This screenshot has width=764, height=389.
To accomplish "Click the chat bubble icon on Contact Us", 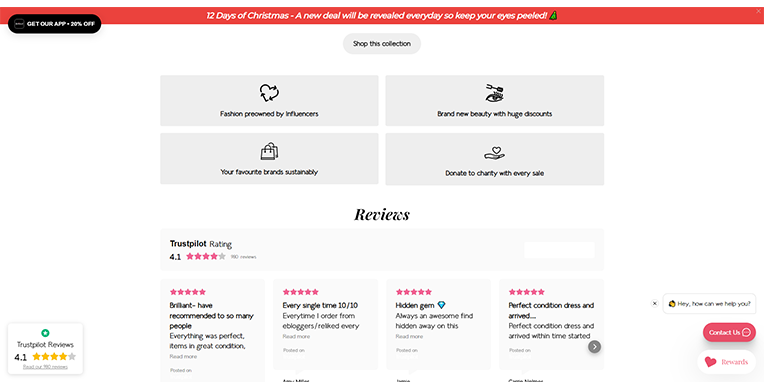I will 746,332.
